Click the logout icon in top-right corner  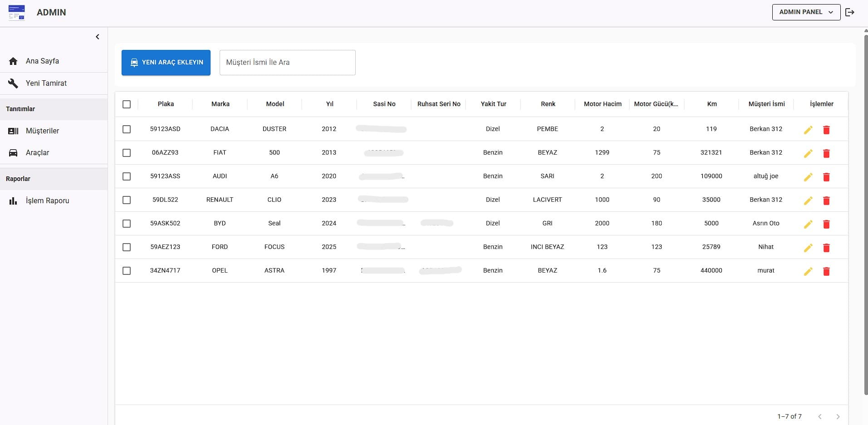click(850, 12)
